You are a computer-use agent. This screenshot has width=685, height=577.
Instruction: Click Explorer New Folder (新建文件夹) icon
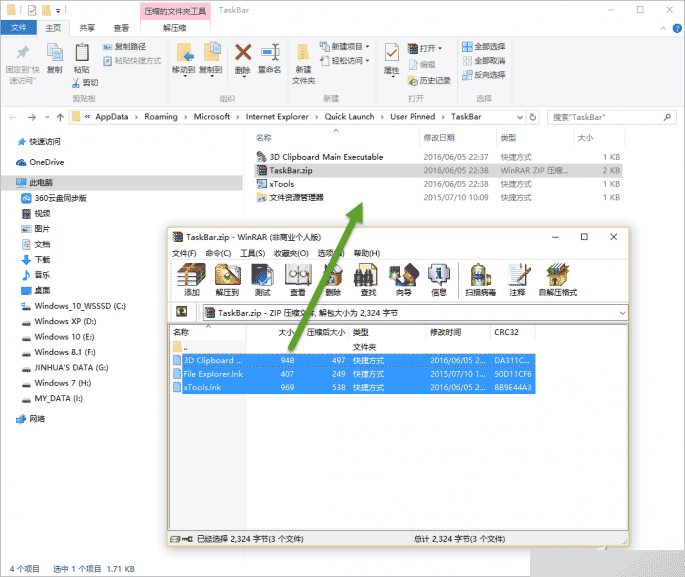click(303, 52)
